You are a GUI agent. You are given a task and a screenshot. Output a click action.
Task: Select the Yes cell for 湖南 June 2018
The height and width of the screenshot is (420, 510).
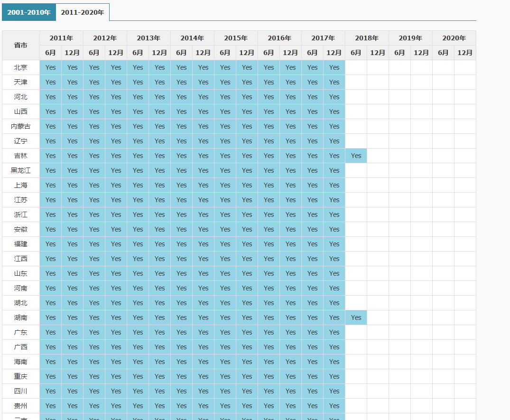(x=356, y=317)
